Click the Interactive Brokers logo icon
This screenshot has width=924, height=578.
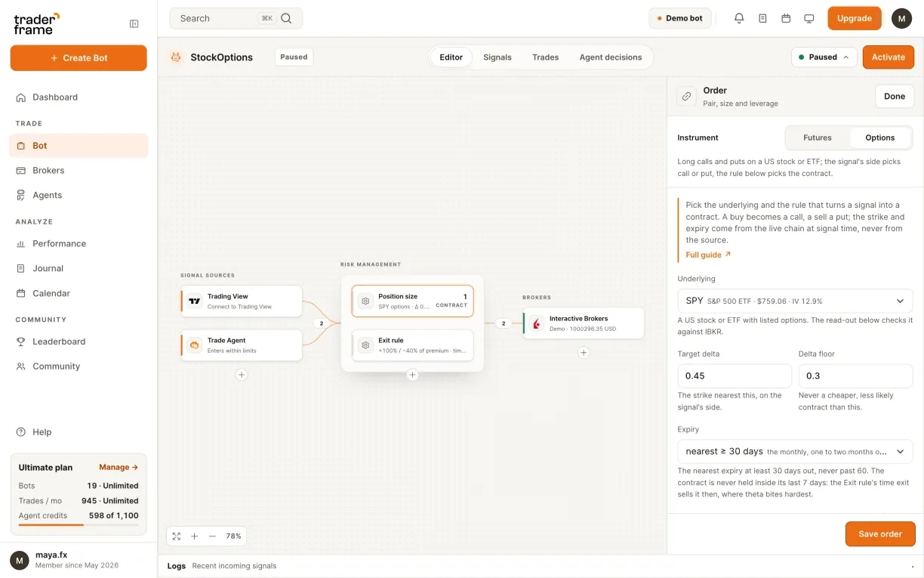(x=537, y=323)
